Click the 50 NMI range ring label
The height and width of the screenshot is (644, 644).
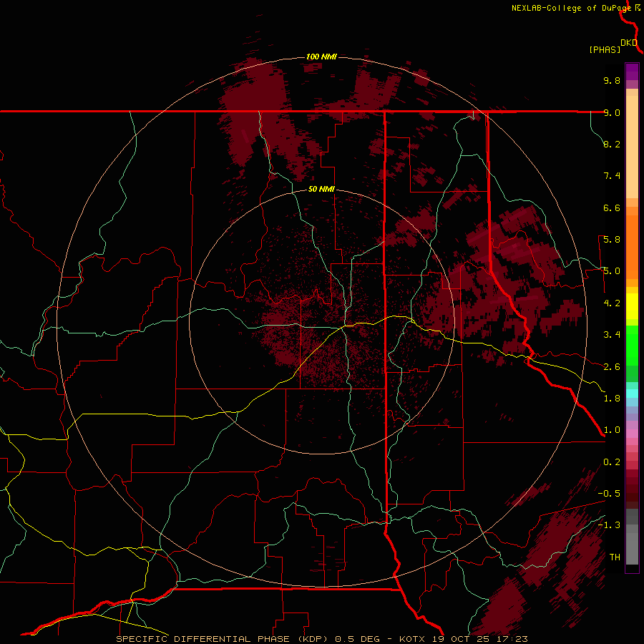[x=321, y=189]
